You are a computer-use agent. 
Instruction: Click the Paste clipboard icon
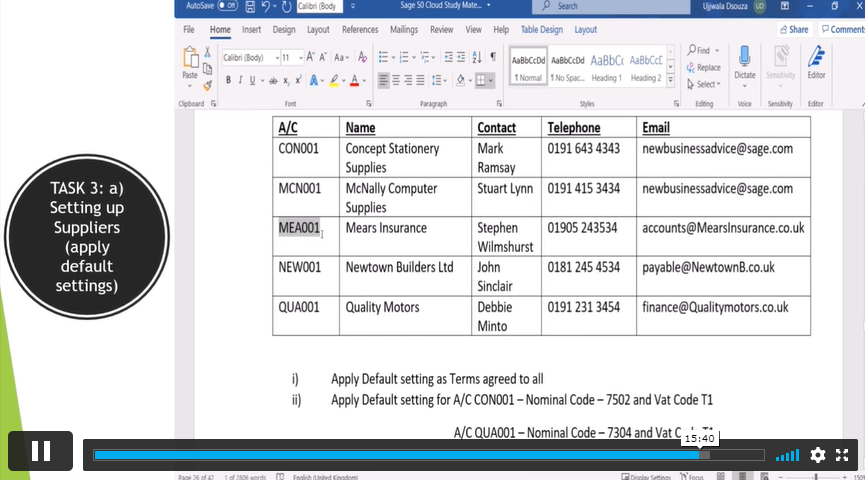click(x=190, y=57)
